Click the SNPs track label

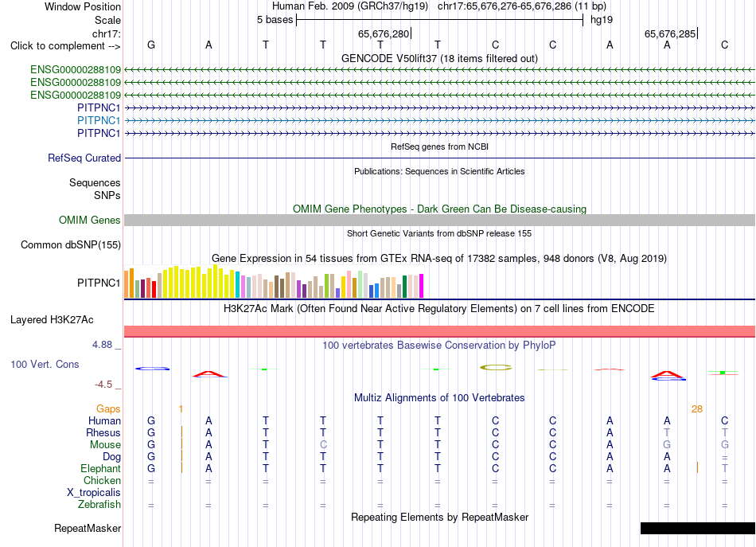click(x=107, y=195)
